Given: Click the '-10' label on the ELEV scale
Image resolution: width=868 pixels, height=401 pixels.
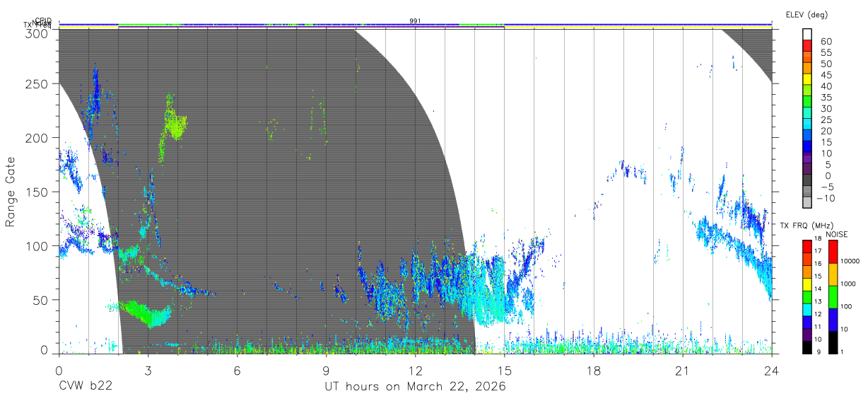Looking at the screenshot, I should (x=826, y=198).
